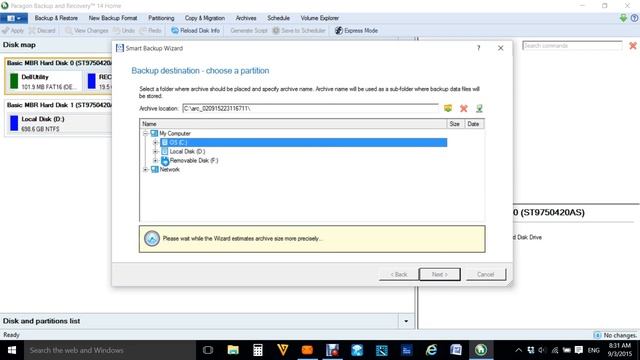
Task: Show hidden system tray icons
Action: (518, 350)
